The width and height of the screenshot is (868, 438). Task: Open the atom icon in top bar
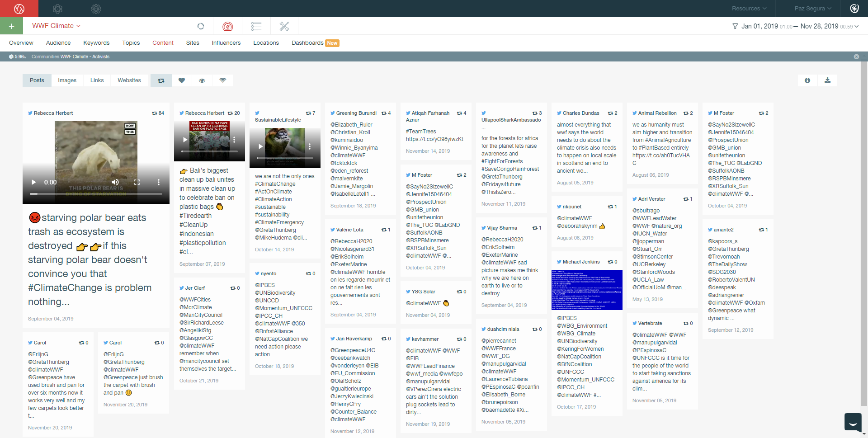pos(57,9)
